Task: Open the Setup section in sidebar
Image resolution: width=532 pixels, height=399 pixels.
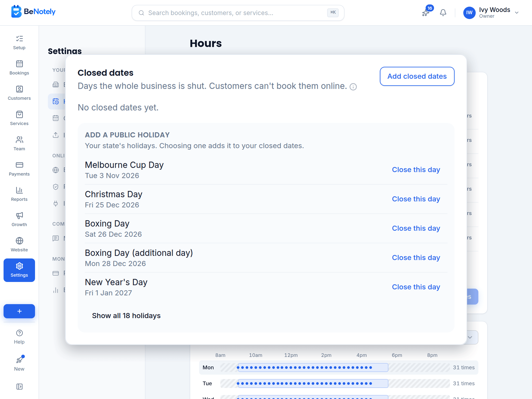Action: pyautogui.click(x=19, y=42)
